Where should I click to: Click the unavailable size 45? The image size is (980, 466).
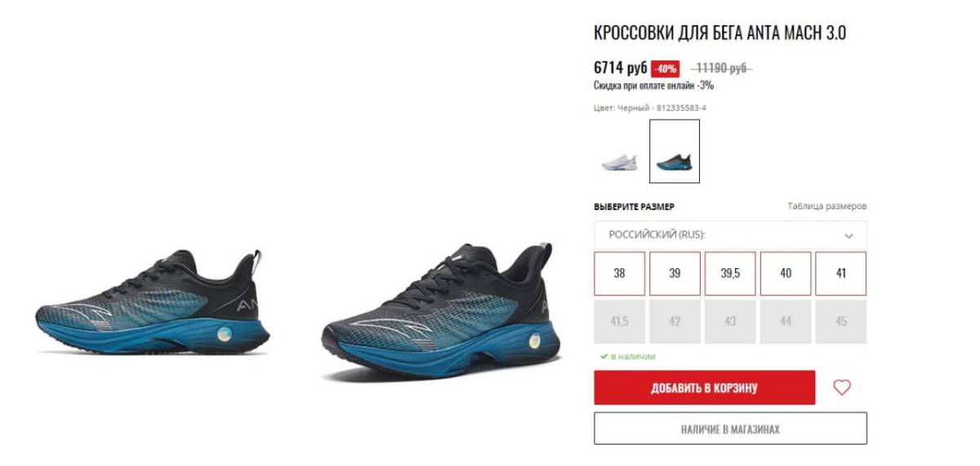841,321
